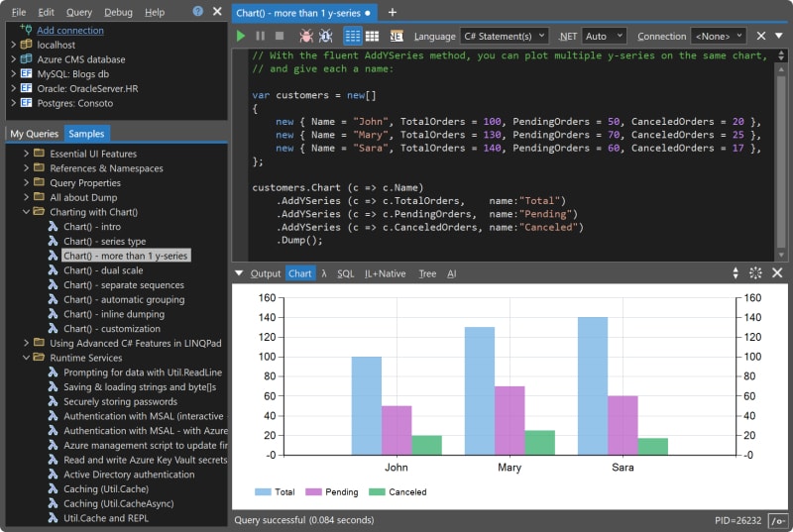The image size is (793, 532).
Task: Expand the localhost connection node
Action: tap(13, 45)
